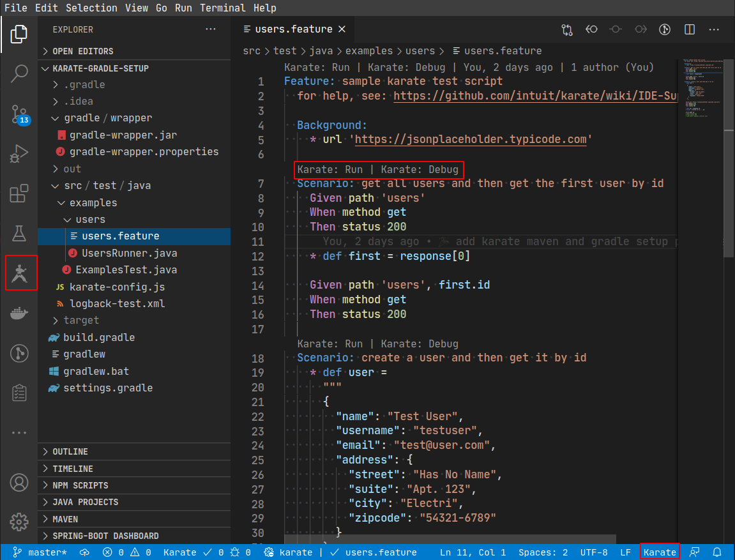Click Karate: Debug above second Scenario
The height and width of the screenshot is (560, 735).
point(420,344)
